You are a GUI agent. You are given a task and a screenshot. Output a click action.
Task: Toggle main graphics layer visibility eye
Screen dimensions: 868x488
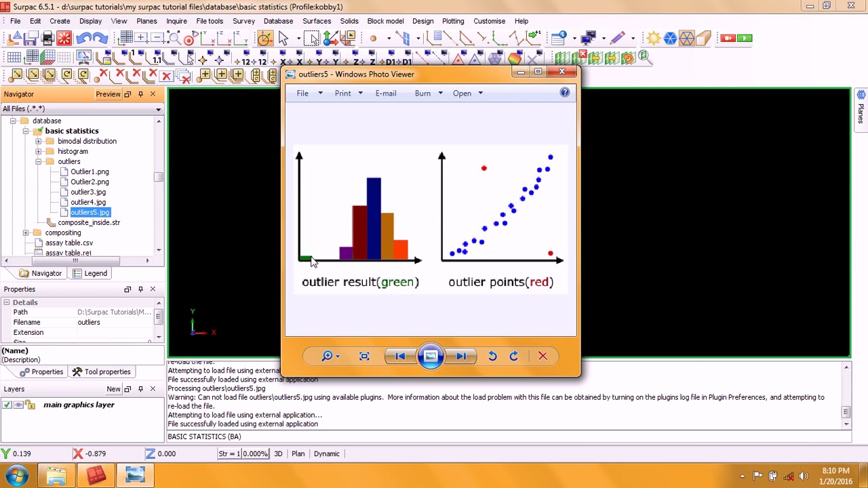[18, 405]
